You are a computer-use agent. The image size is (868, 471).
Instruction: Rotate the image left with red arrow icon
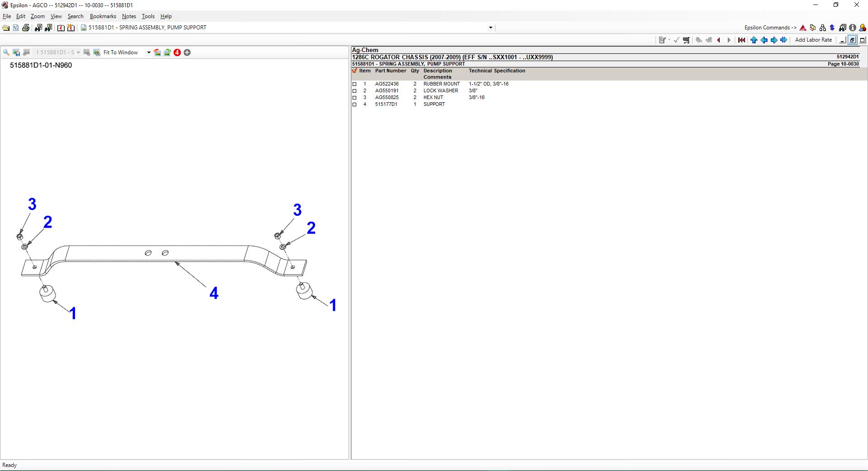pos(157,52)
